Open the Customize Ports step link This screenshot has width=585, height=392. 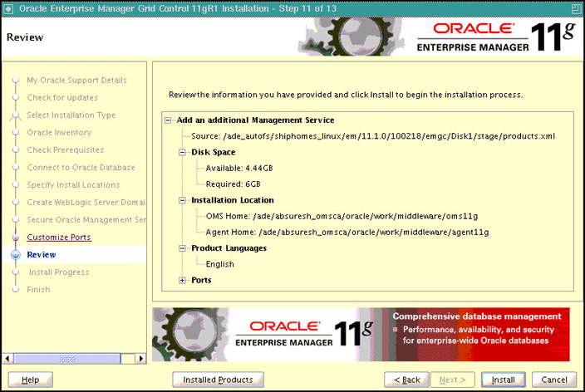coord(59,238)
